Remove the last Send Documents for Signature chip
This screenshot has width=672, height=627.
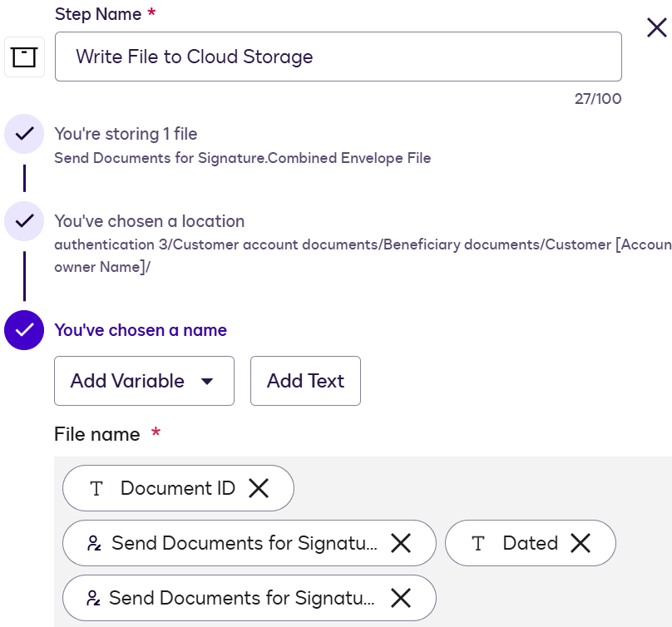(401, 598)
